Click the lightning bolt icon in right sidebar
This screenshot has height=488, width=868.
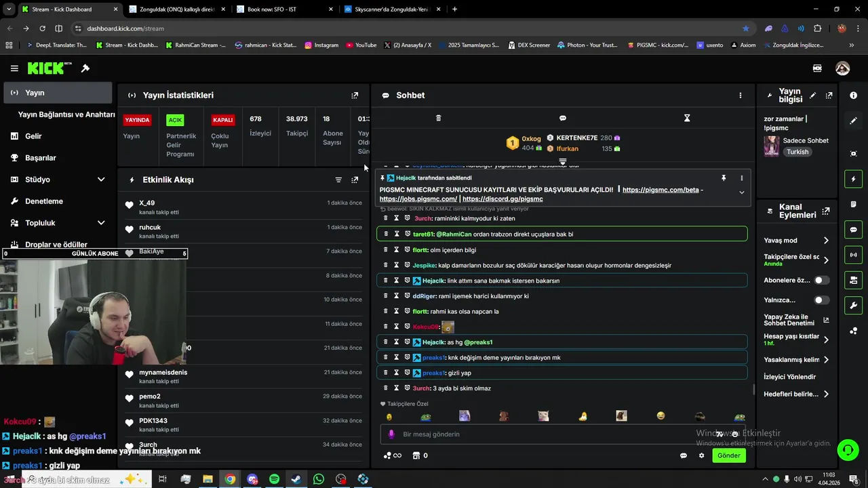(x=854, y=179)
